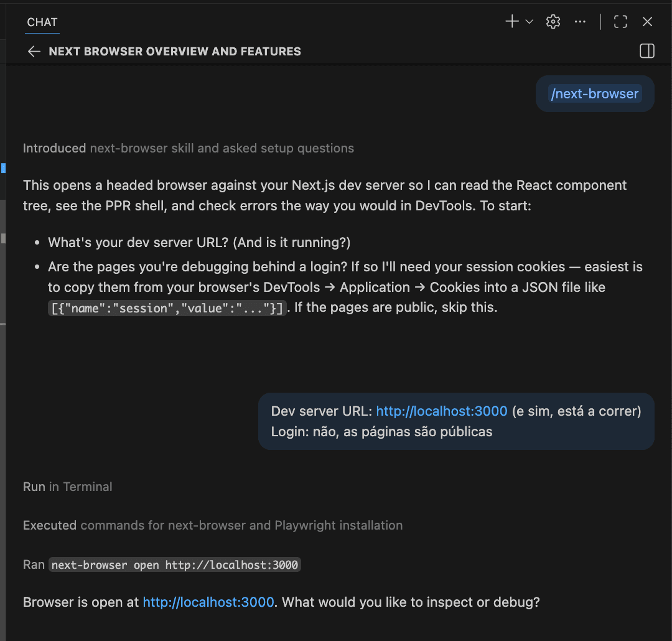The width and height of the screenshot is (672, 641).
Task: Open the localhost:3000 link in the user message
Action: 442,411
